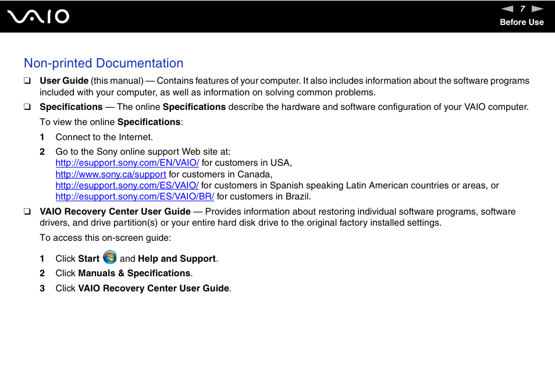The height and width of the screenshot is (392, 555).
Task: Select 'for customers in Canada,' text
Action: [220, 174]
